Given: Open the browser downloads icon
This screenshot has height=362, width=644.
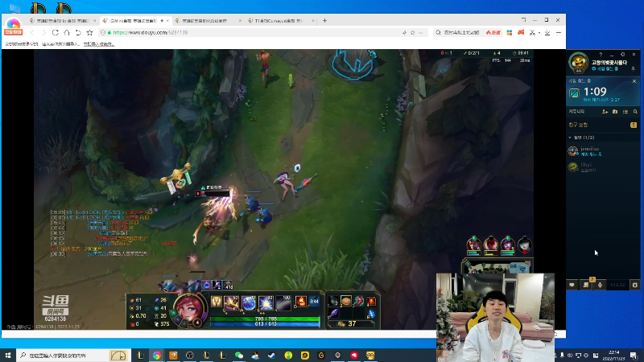Looking at the screenshot, I should click(x=547, y=32).
